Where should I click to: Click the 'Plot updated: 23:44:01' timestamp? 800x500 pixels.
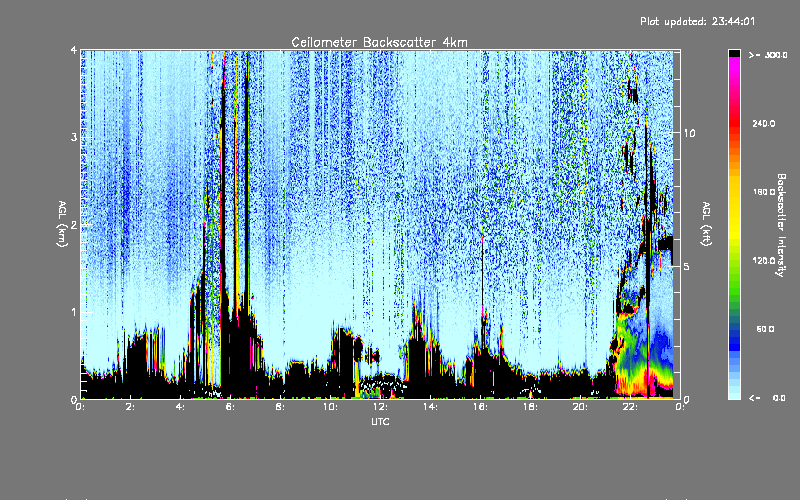697,21
